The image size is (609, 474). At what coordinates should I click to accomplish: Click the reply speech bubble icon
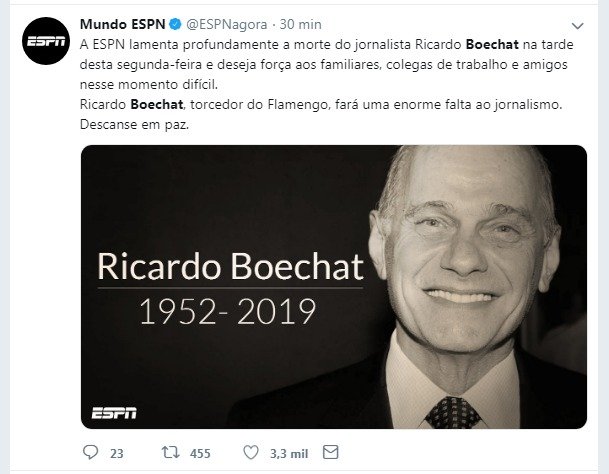[90, 452]
